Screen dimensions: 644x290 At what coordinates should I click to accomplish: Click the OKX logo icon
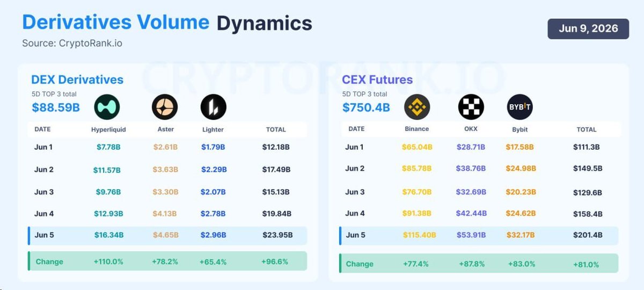tap(471, 107)
